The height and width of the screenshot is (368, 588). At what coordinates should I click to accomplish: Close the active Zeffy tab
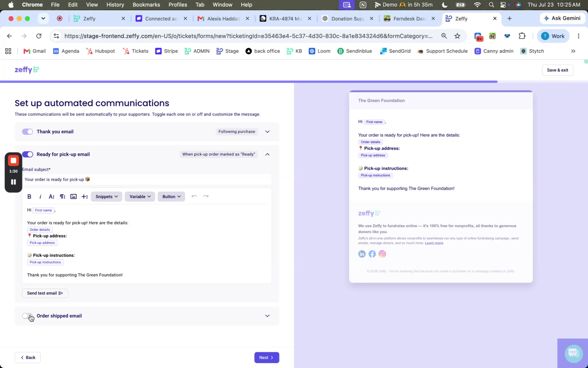coord(495,18)
